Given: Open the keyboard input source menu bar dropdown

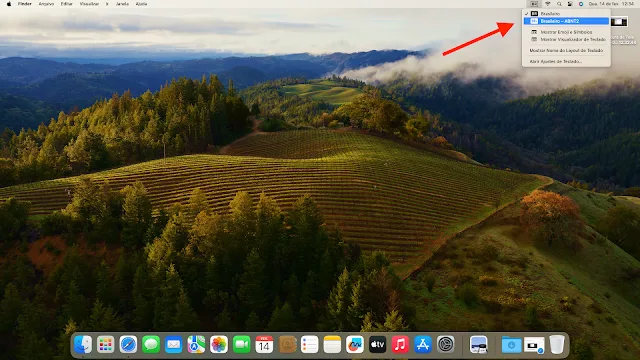Looking at the screenshot, I should (534, 4).
